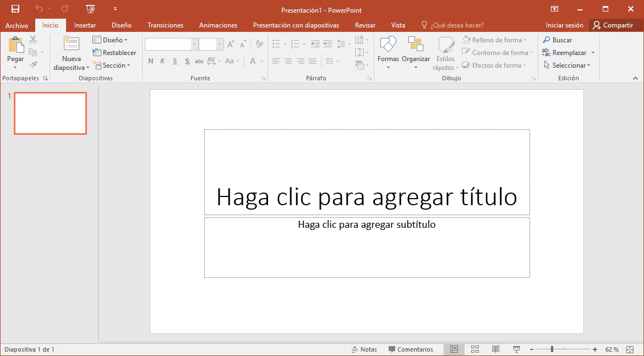Click the Compartir button
The image size is (644, 356).
(613, 25)
